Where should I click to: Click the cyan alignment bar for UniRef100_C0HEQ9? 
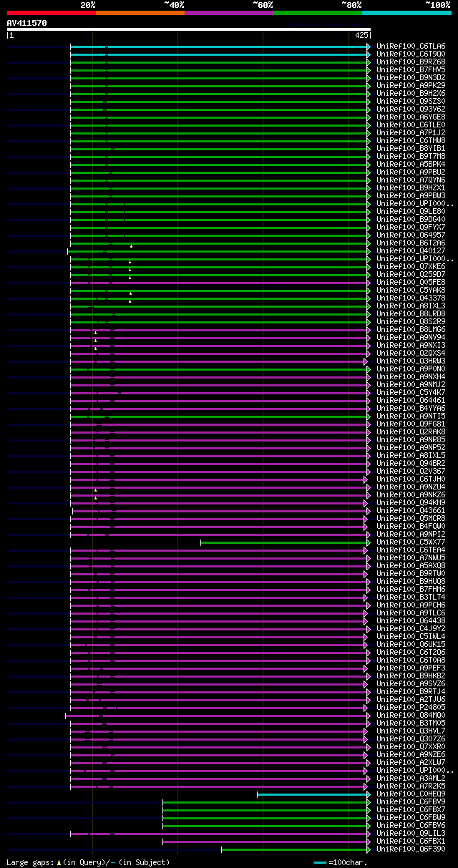312,794
